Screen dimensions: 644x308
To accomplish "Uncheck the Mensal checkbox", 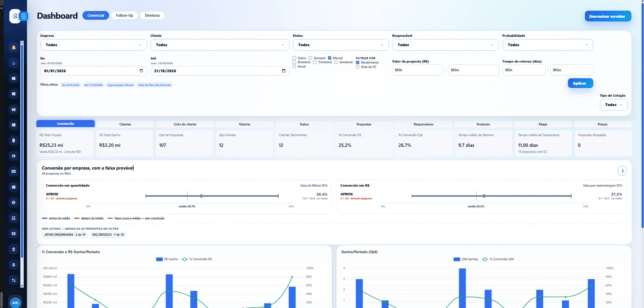I will (330, 58).
